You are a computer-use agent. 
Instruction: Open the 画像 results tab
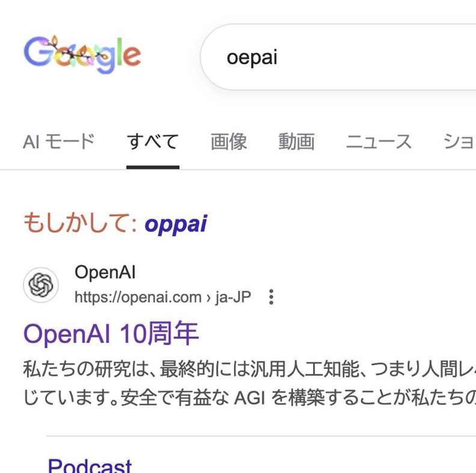[x=228, y=142]
